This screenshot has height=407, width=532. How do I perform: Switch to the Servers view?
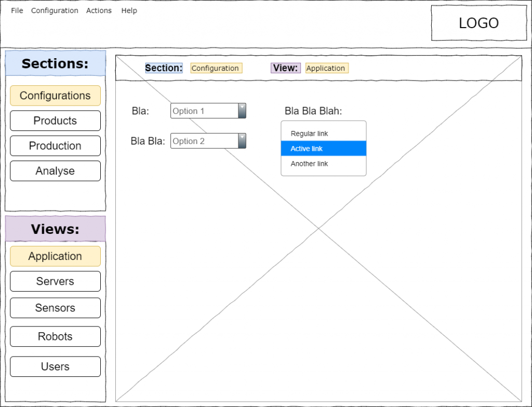coord(55,281)
